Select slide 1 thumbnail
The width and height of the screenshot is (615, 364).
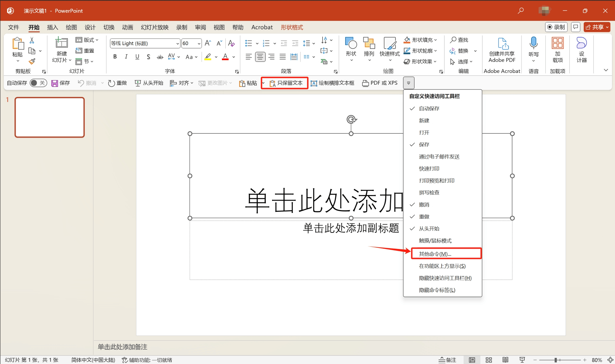point(50,117)
